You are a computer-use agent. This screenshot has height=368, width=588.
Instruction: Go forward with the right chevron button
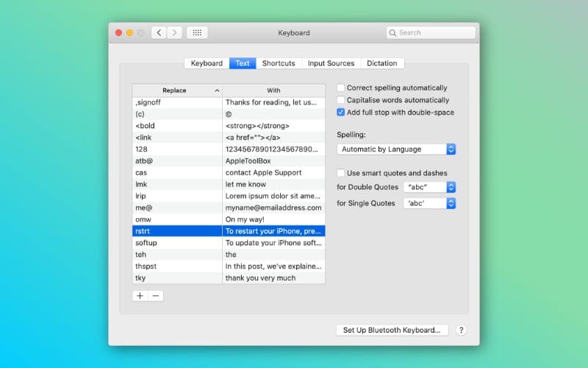point(175,32)
